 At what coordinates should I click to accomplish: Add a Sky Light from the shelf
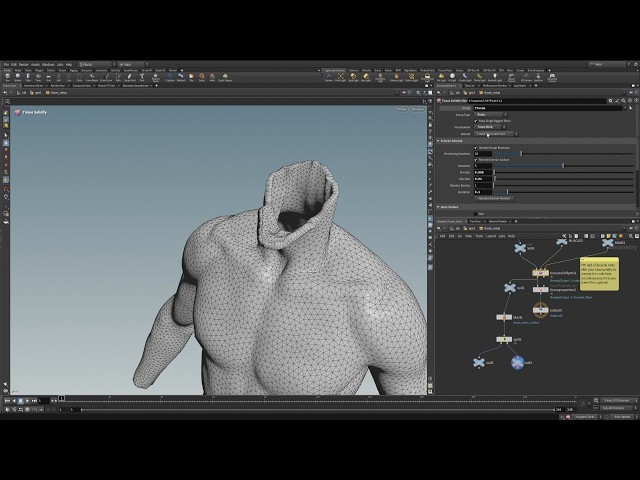pyautogui.click(x=441, y=77)
